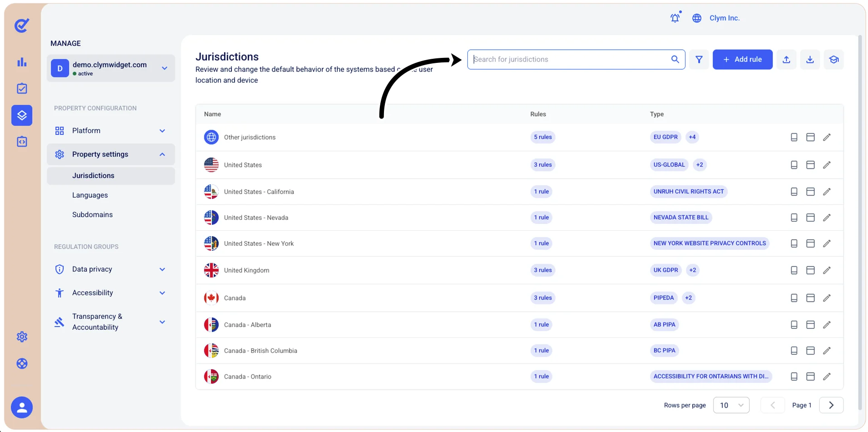Click the +4 badge in Other jurisdictions
Screen dimensions: 868x432
coord(692,137)
